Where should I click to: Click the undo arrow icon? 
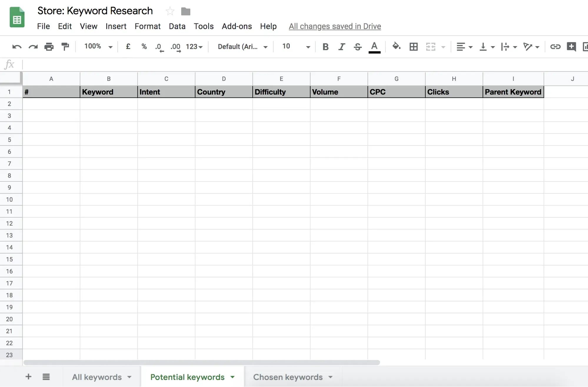tap(17, 47)
